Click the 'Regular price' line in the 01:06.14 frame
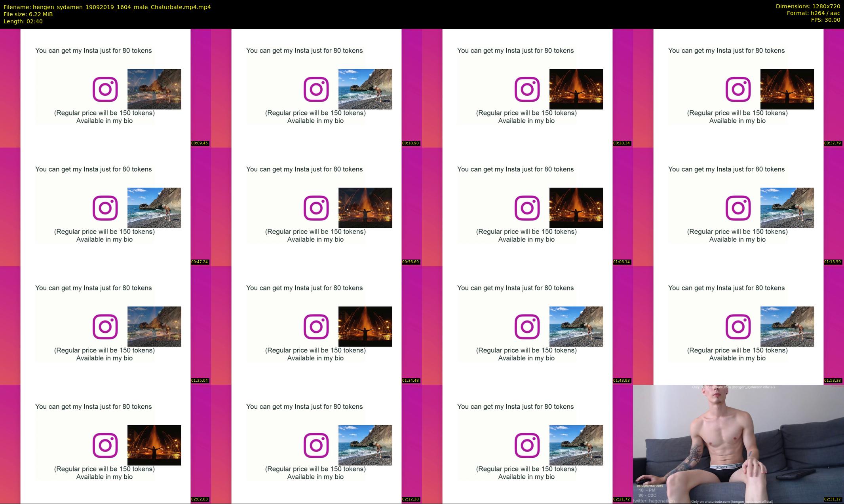Image resolution: width=844 pixels, height=504 pixels. pos(527,232)
